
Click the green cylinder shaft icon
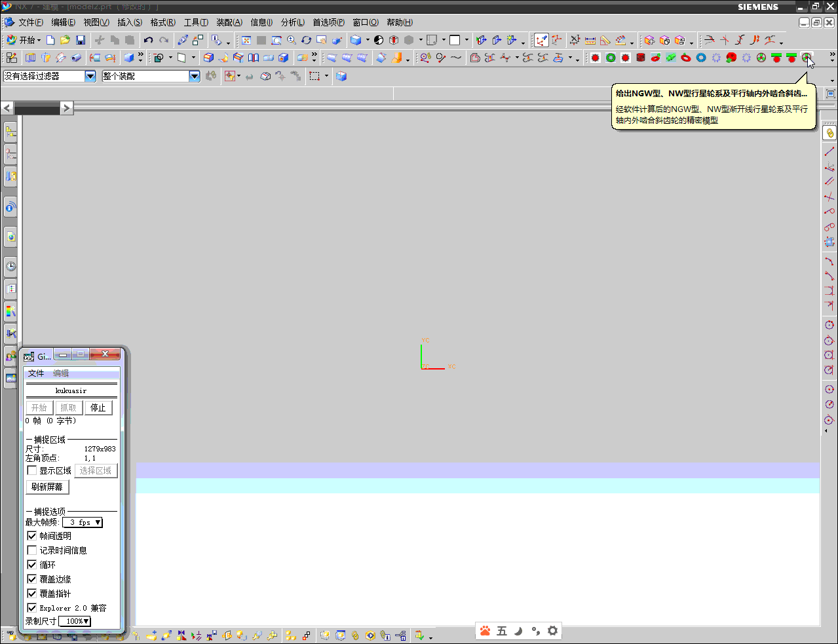[671, 58]
